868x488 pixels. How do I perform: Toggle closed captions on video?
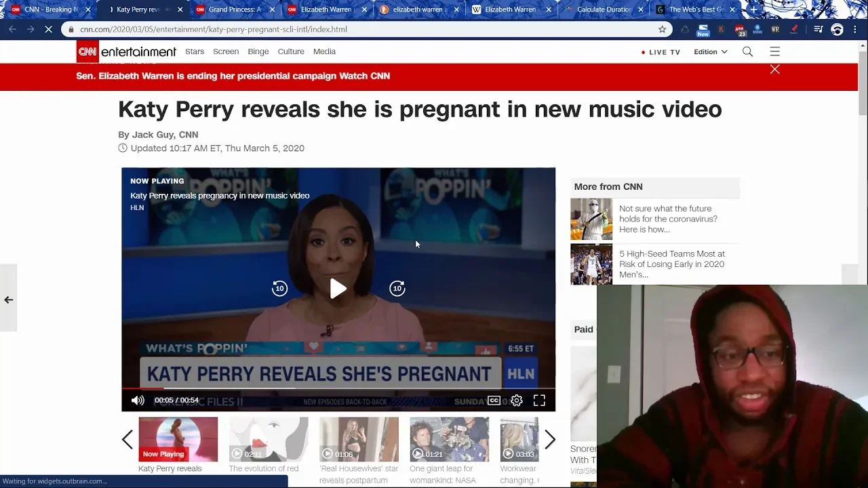(x=494, y=400)
